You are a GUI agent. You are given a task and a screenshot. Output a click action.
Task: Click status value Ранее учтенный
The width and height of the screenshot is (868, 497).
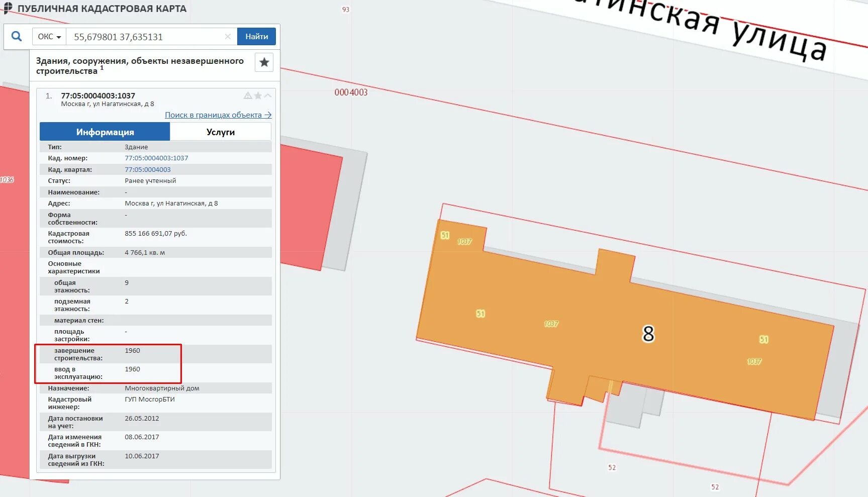click(150, 181)
